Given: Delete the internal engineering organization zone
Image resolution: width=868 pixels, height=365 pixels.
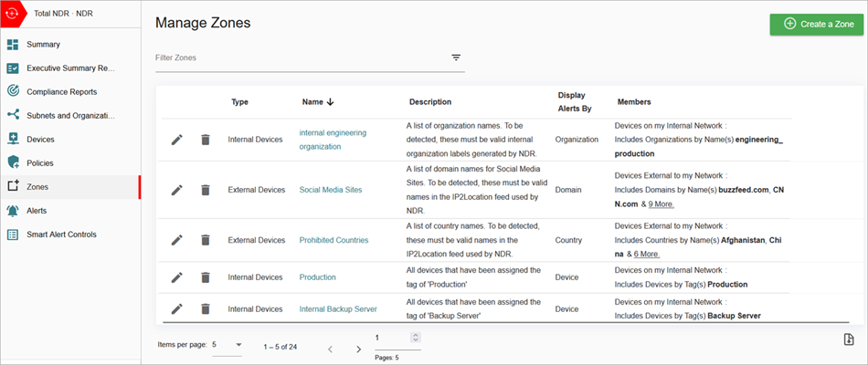Looking at the screenshot, I should point(206,140).
